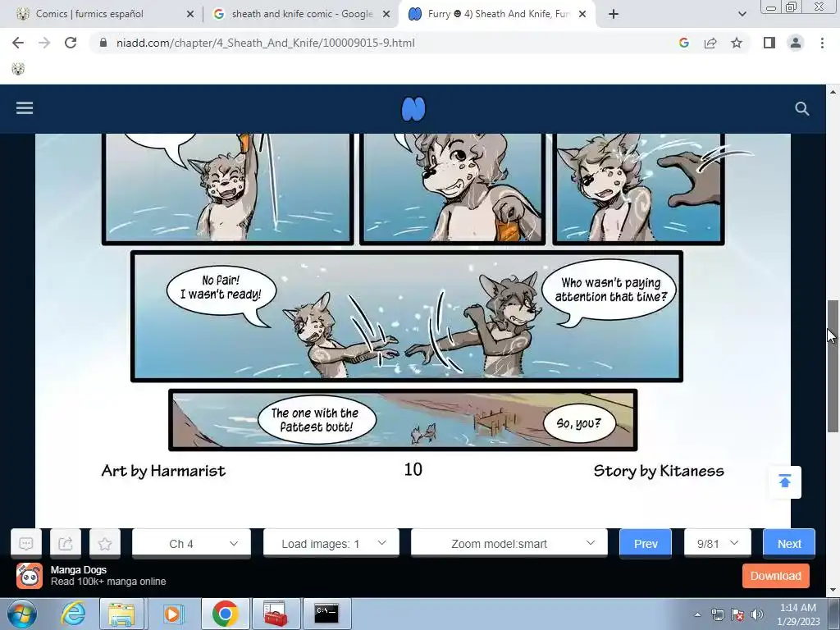Close the Sheath And Knife tab
This screenshot has height=630, width=840.
[x=582, y=14]
